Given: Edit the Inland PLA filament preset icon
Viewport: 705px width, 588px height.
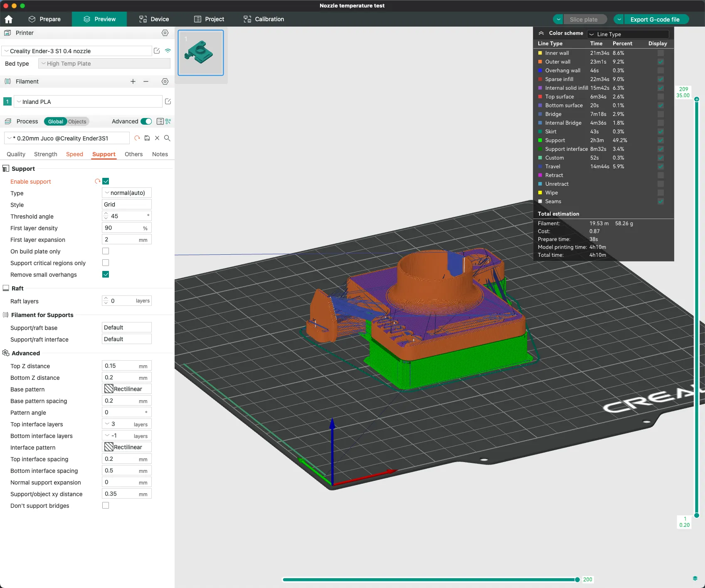Looking at the screenshot, I should 168,101.
